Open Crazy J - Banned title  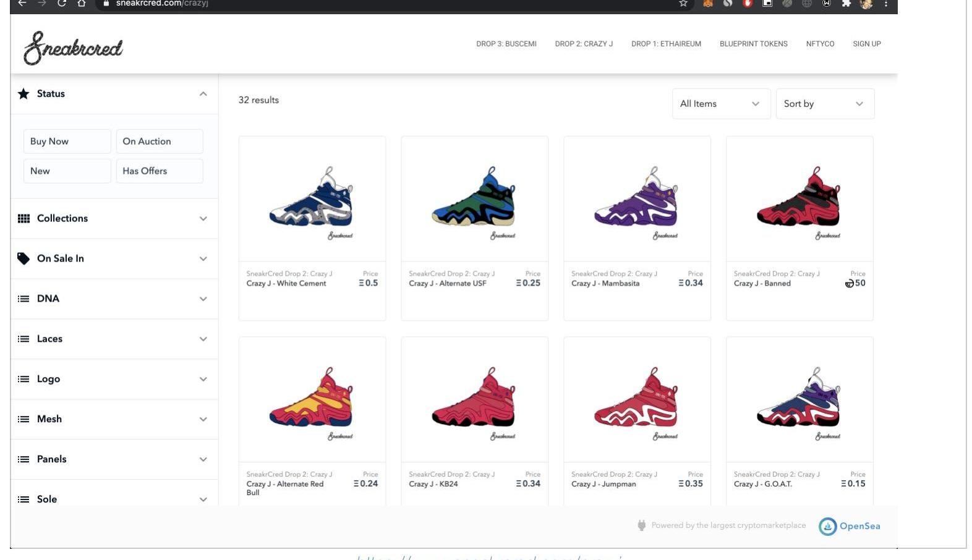pyautogui.click(x=762, y=283)
